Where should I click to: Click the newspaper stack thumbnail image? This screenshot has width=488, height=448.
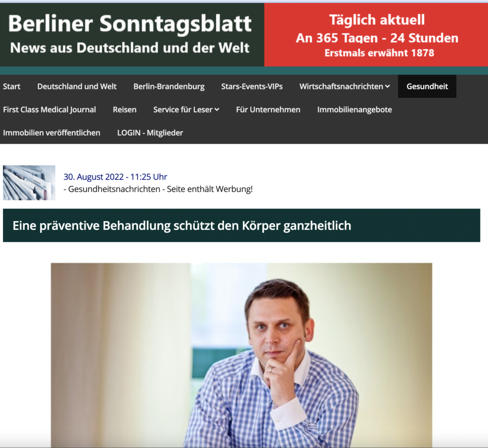(x=29, y=183)
